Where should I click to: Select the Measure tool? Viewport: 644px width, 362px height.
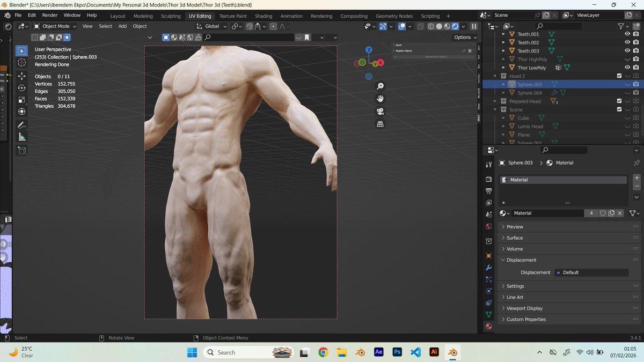[21, 137]
